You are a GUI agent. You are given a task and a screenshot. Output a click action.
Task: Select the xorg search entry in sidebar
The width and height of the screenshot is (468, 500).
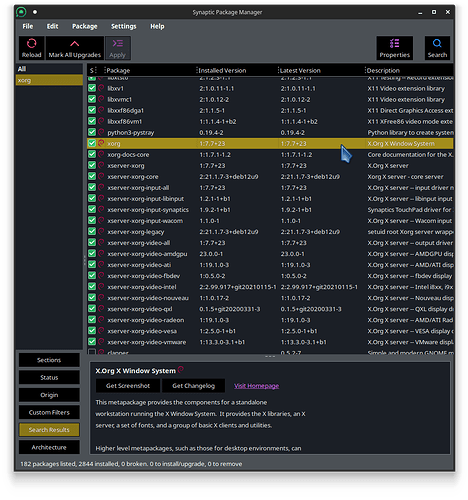coord(49,80)
